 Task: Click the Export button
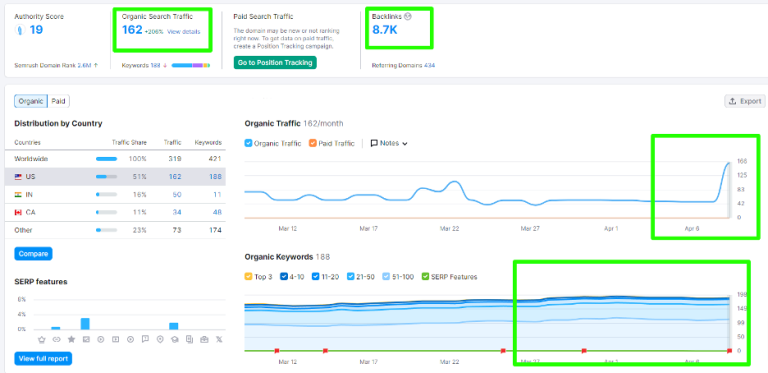[x=744, y=101]
